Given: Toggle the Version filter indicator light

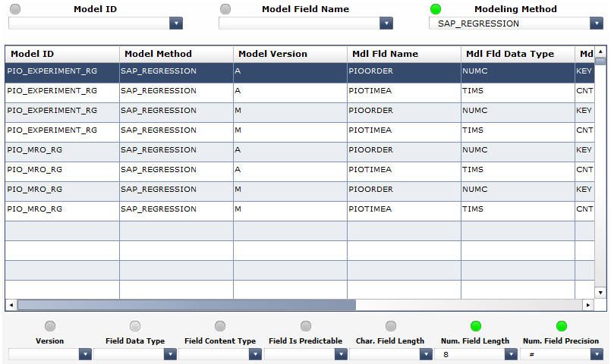Looking at the screenshot, I should (x=50, y=326).
